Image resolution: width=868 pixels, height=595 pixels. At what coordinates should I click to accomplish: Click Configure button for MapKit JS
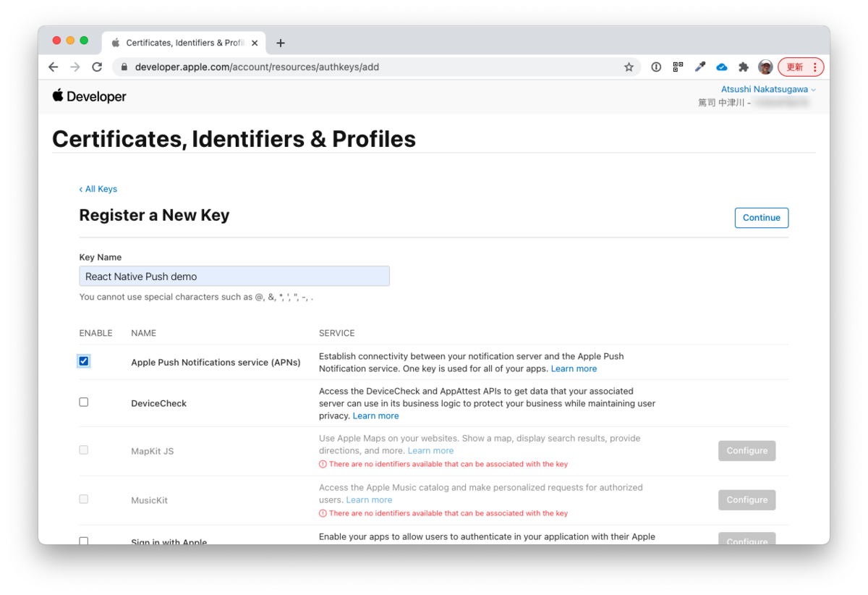pyautogui.click(x=747, y=450)
